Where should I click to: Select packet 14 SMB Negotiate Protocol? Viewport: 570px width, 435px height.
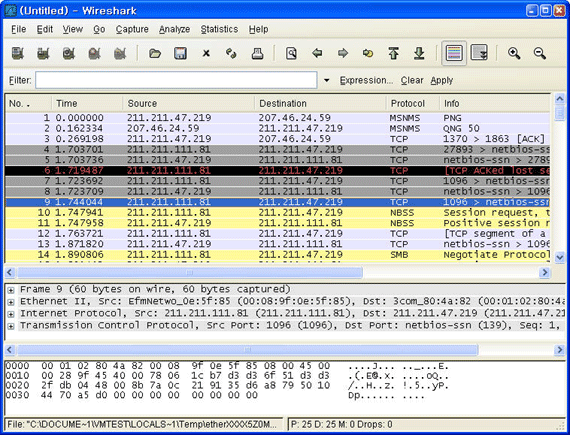[277, 255]
